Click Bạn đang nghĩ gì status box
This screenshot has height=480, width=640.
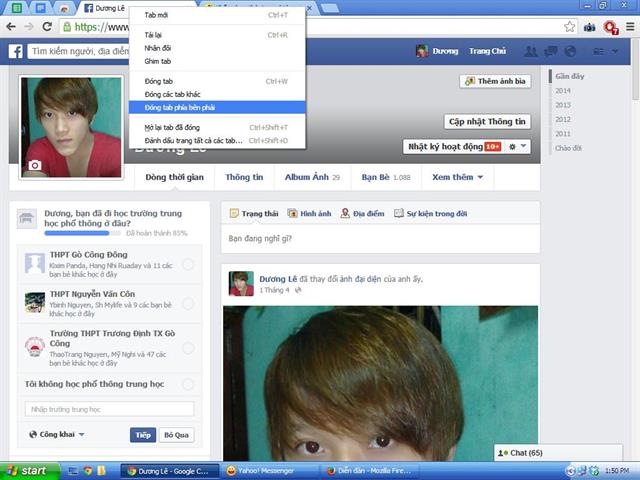tap(380, 238)
